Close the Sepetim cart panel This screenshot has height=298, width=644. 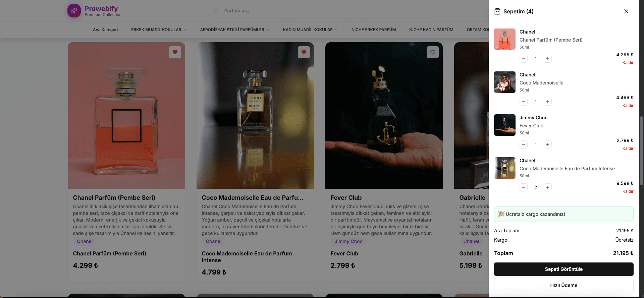click(626, 11)
